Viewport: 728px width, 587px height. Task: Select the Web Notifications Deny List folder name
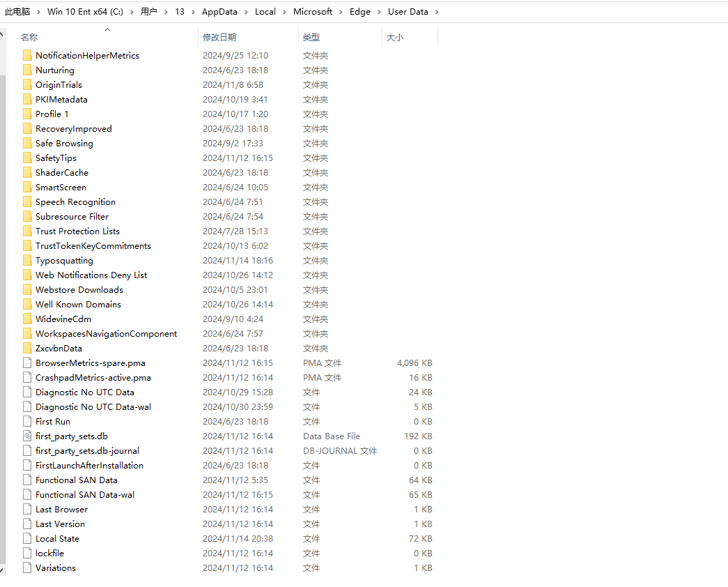[x=91, y=275]
